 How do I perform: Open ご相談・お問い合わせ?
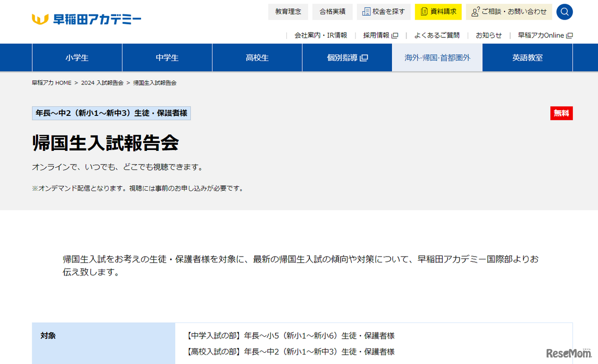coord(509,12)
